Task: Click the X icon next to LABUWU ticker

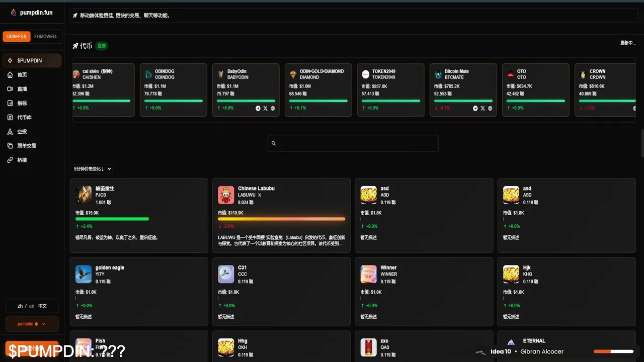Action: tap(260, 195)
